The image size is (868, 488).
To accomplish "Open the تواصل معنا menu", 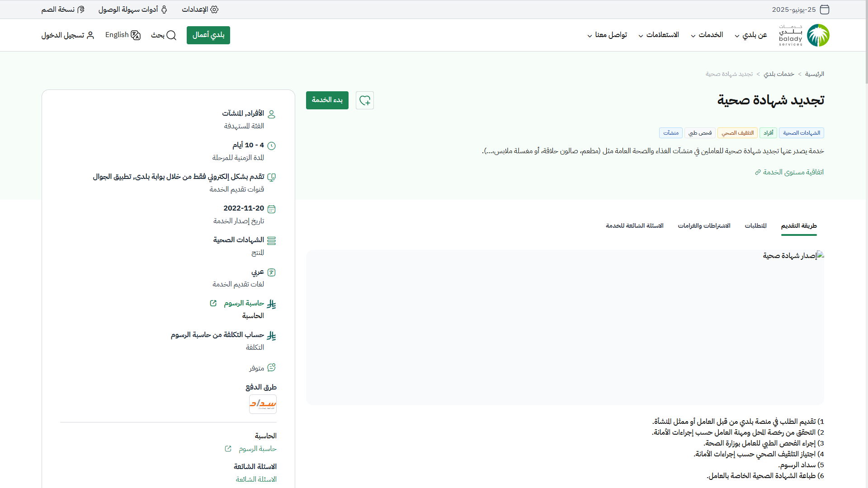I will pos(607,35).
